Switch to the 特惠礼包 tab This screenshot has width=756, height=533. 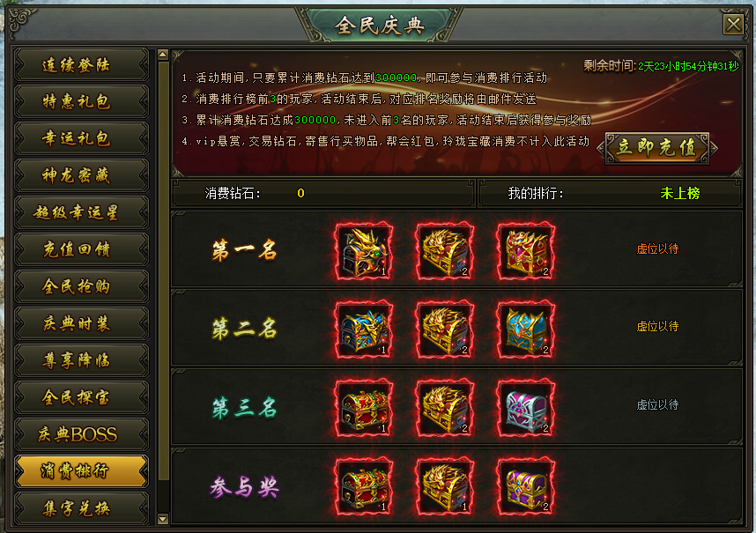coord(81,101)
